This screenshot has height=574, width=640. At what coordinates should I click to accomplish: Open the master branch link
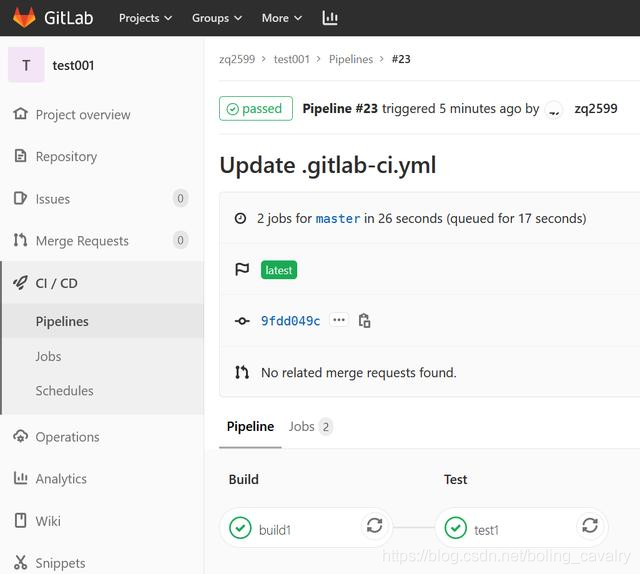coord(338,219)
